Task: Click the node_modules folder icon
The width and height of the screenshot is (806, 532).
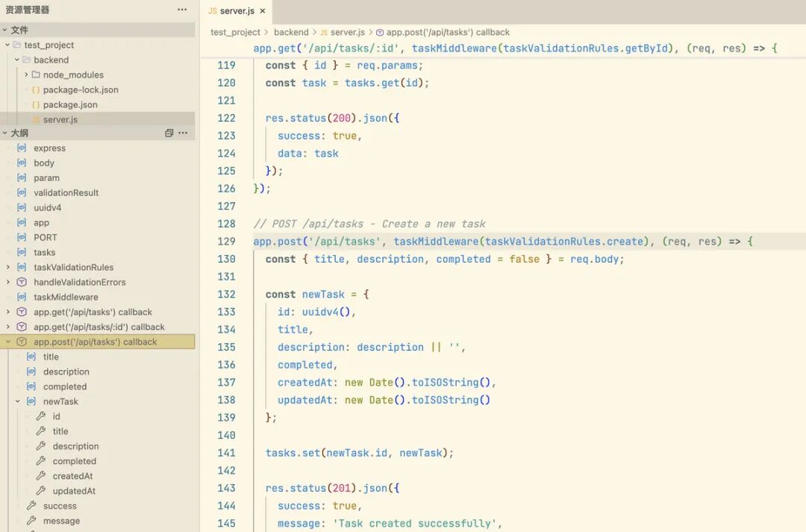Action: (x=36, y=75)
